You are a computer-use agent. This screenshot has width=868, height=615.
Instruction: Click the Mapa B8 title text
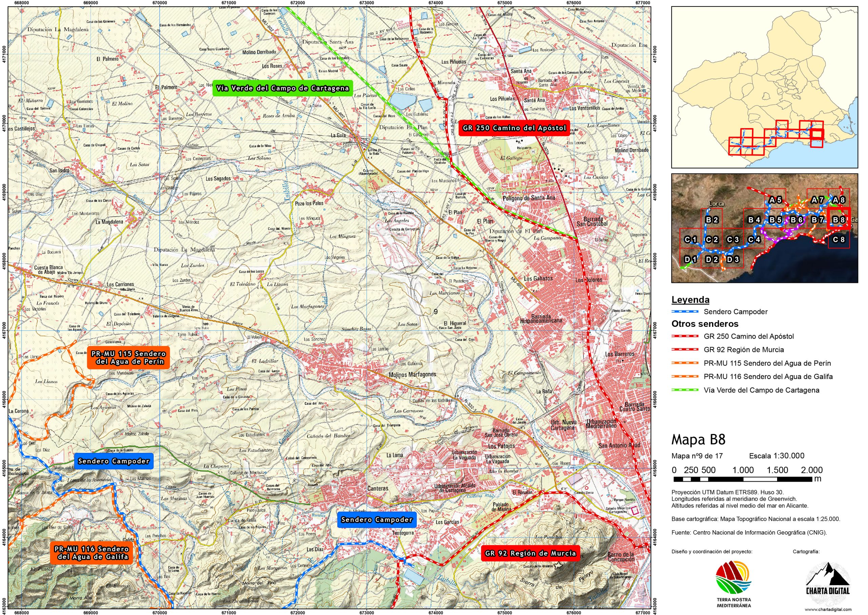point(698,440)
